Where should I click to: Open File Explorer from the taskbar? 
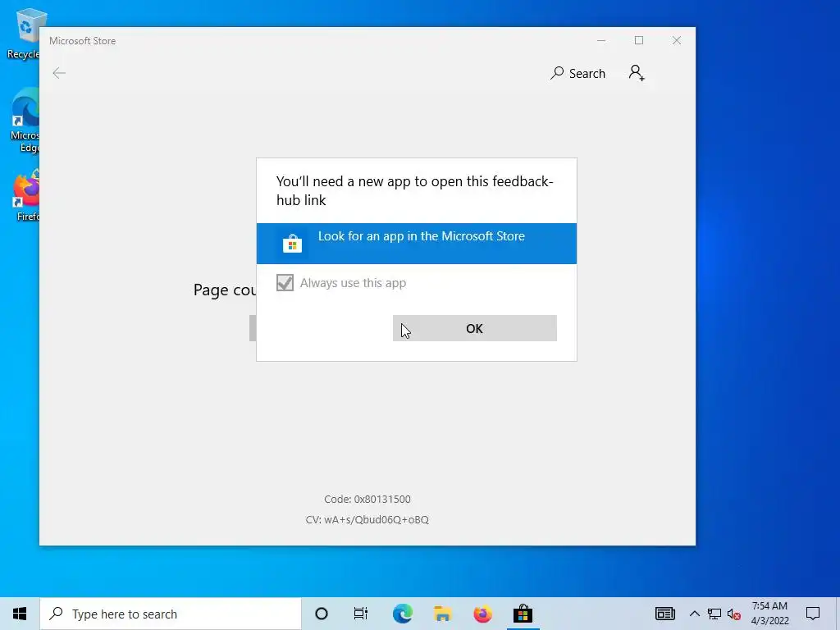(442, 614)
